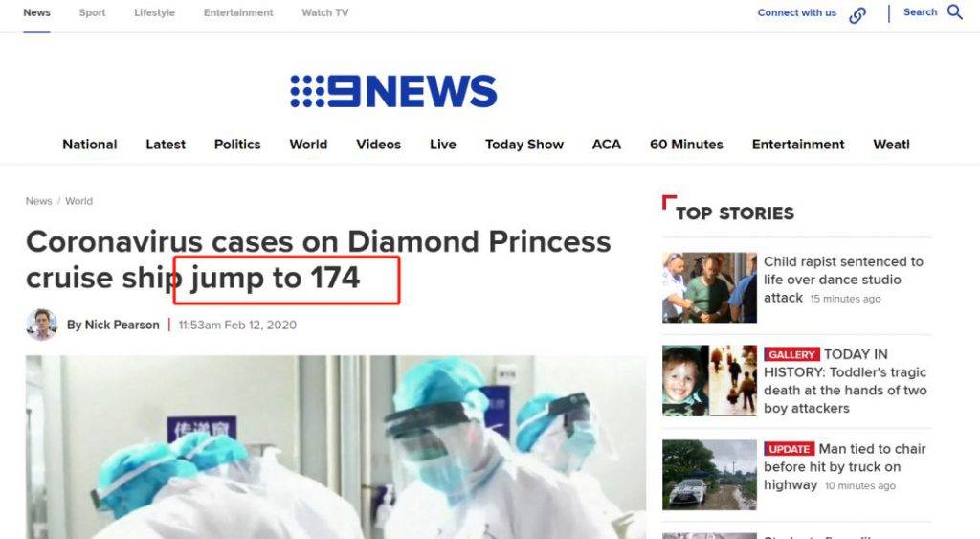Select the World navigation tab
Image resolution: width=980 pixels, height=539 pixels.
308,145
